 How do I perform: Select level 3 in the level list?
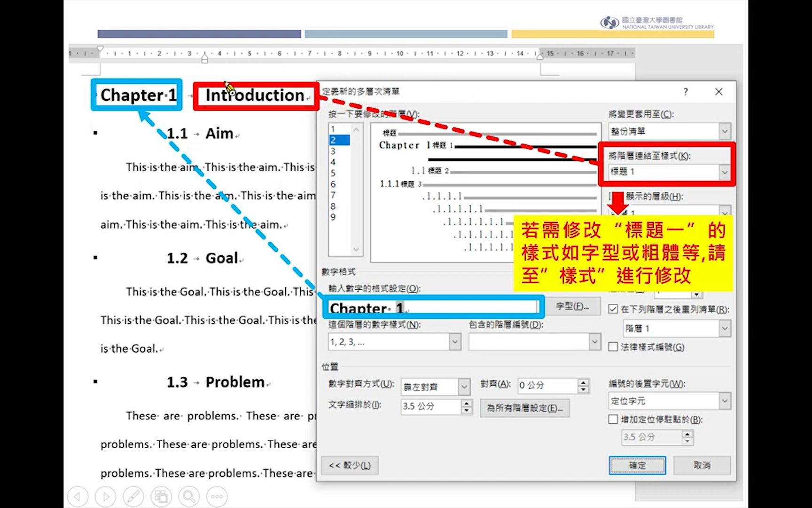point(339,151)
